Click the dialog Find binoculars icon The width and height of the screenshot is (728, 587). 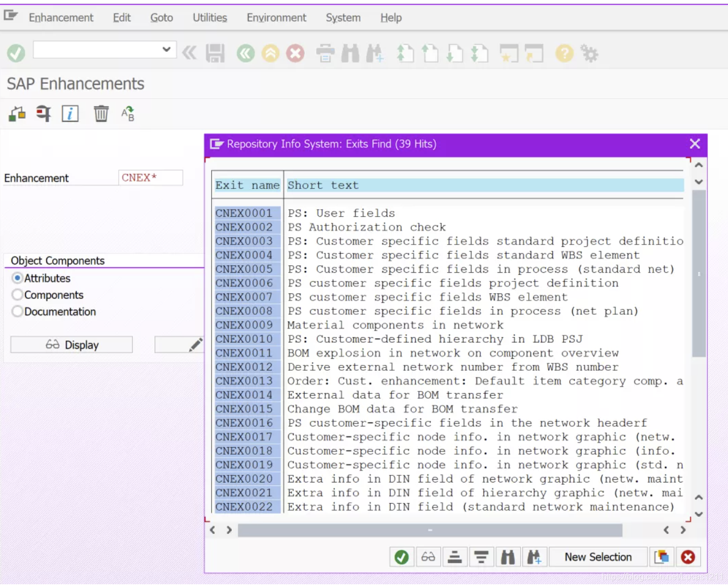[x=508, y=557]
